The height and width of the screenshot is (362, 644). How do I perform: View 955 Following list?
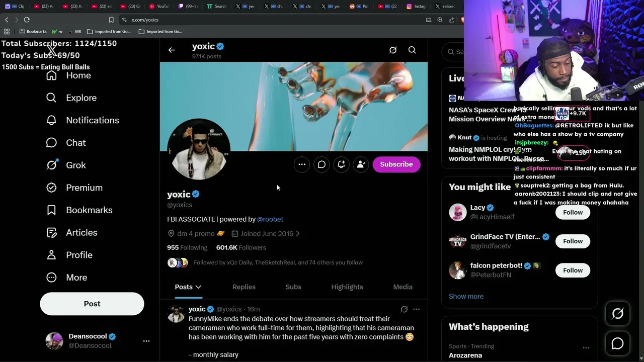tap(187, 247)
